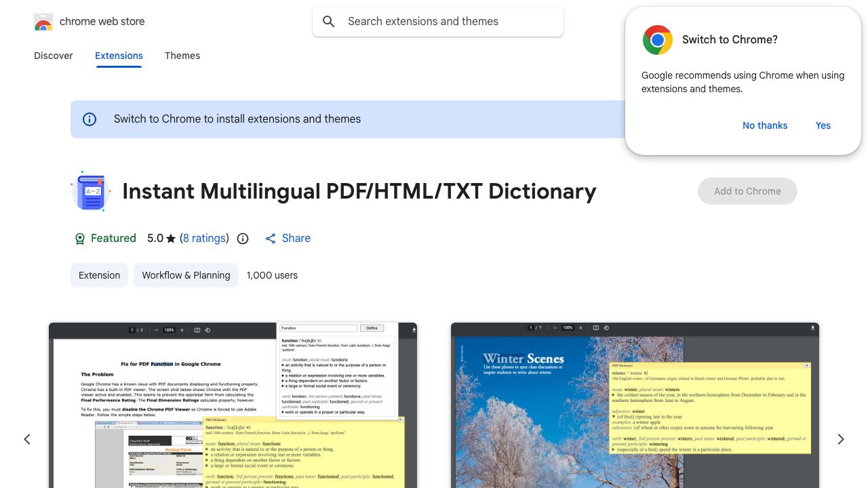868x488 pixels.
Task: Click the info icon in the banner
Action: pyautogui.click(x=90, y=119)
